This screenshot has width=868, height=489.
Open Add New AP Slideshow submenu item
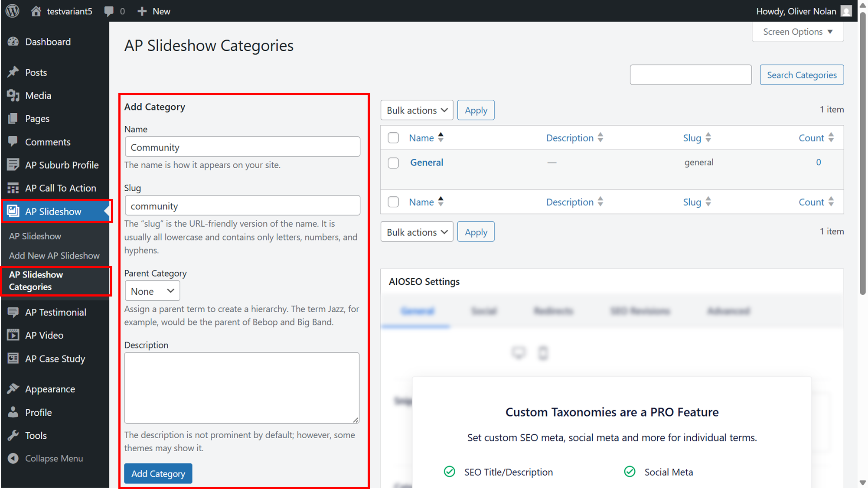pos(54,255)
